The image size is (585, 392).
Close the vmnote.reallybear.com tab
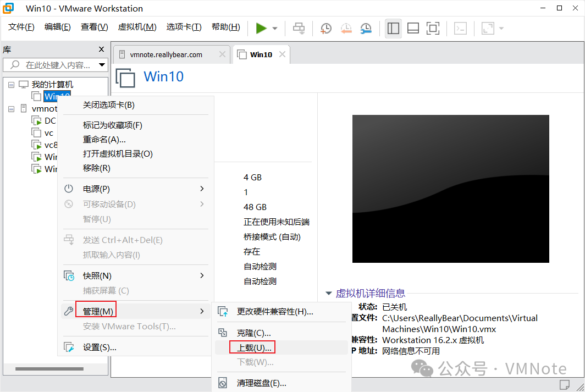click(222, 54)
